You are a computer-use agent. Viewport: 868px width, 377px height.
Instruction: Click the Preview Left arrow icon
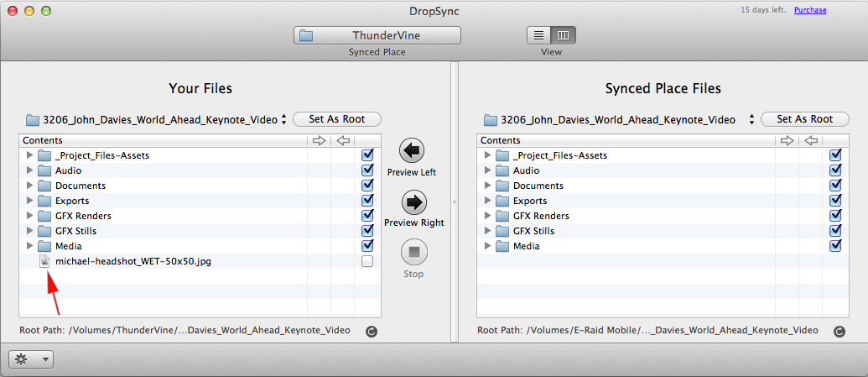[x=411, y=149]
